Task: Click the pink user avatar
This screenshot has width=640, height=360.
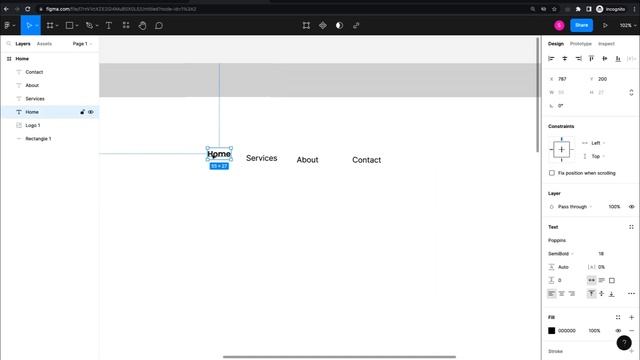Action: tap(559, 25)
